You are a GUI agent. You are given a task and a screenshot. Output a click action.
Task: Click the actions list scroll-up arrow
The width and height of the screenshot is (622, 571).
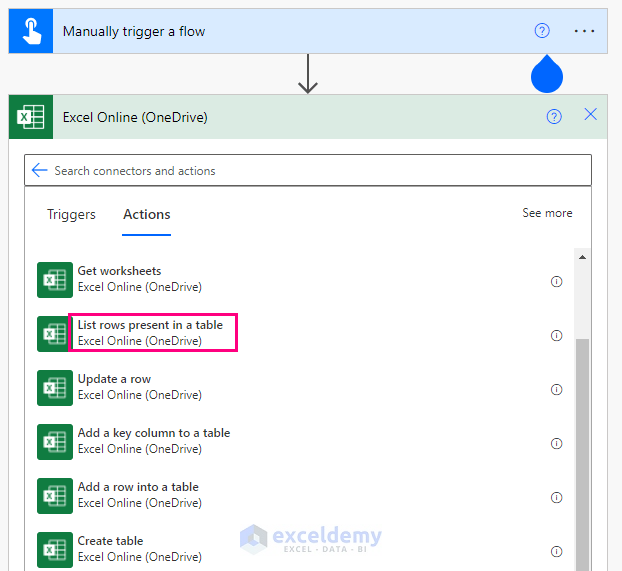pyautogui.click(x=582, y=257)
